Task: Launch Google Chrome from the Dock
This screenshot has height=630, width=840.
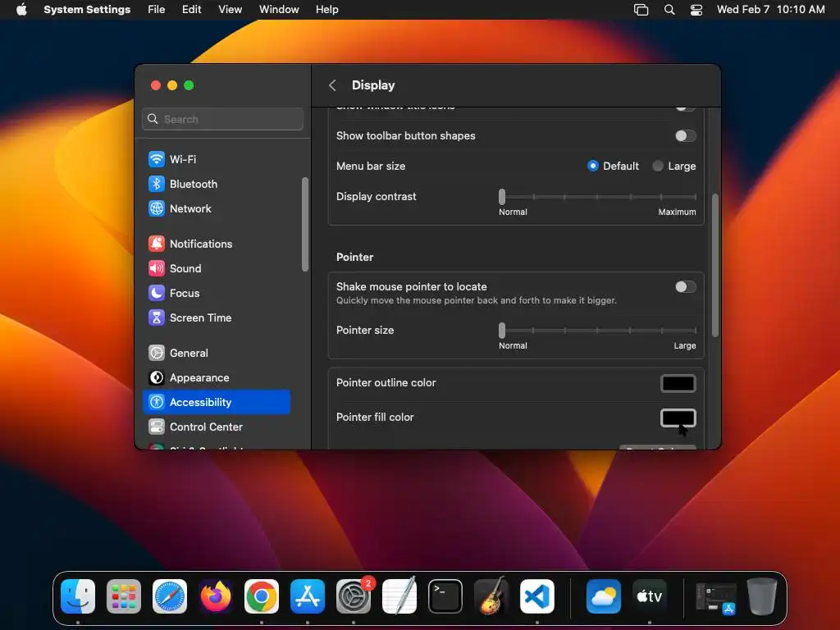Action: coord(262,596)
